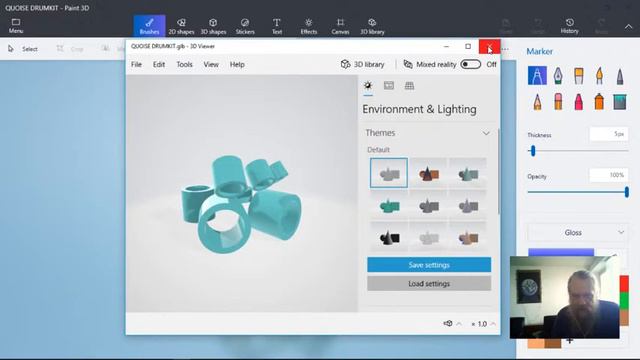Collapse the Themes section

pos(486,133)
